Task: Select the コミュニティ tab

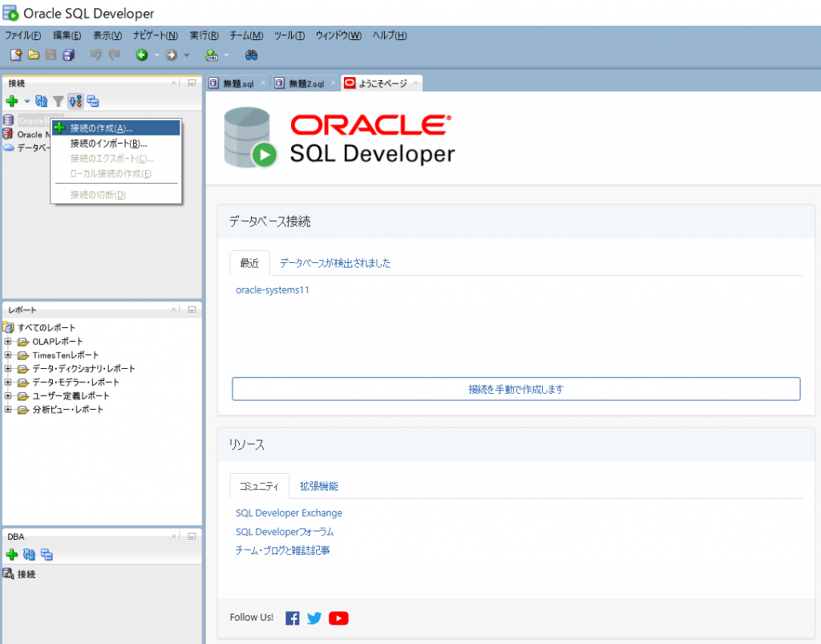Action: click(x=259, y=486)
